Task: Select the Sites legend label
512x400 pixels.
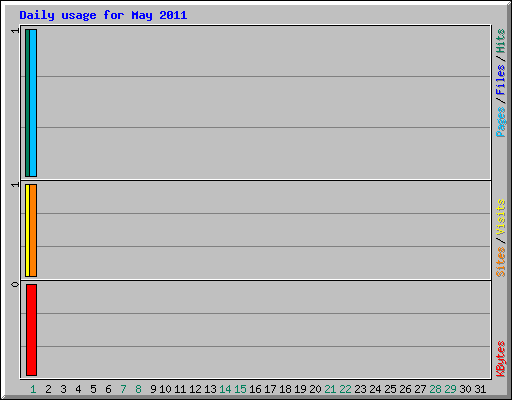Action: click(500, 262)
